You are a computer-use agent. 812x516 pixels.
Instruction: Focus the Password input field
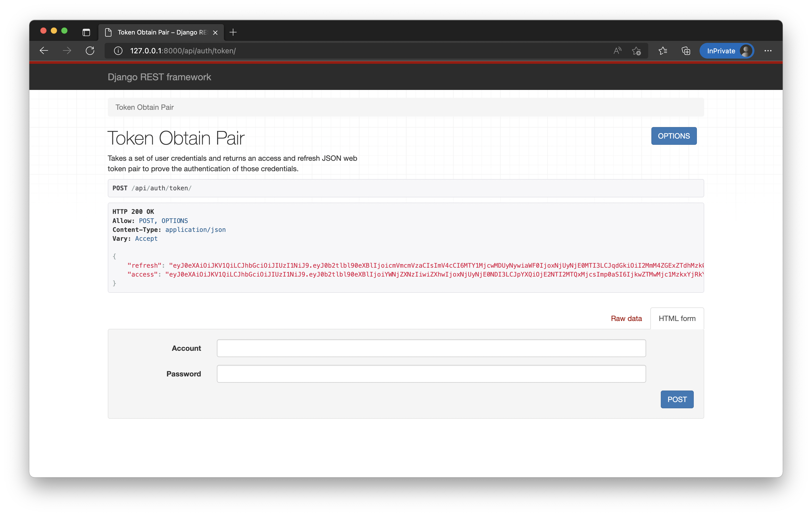pyautogui.click(x=431, y=374)
